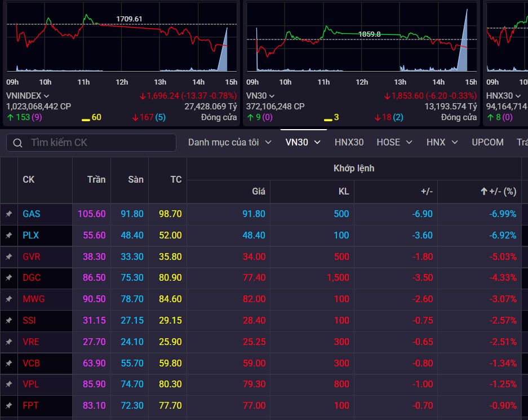The width and height of the screenshot is (528, 420).
Task: Click the search magnifier icon
Action: (x=18, y=143)
